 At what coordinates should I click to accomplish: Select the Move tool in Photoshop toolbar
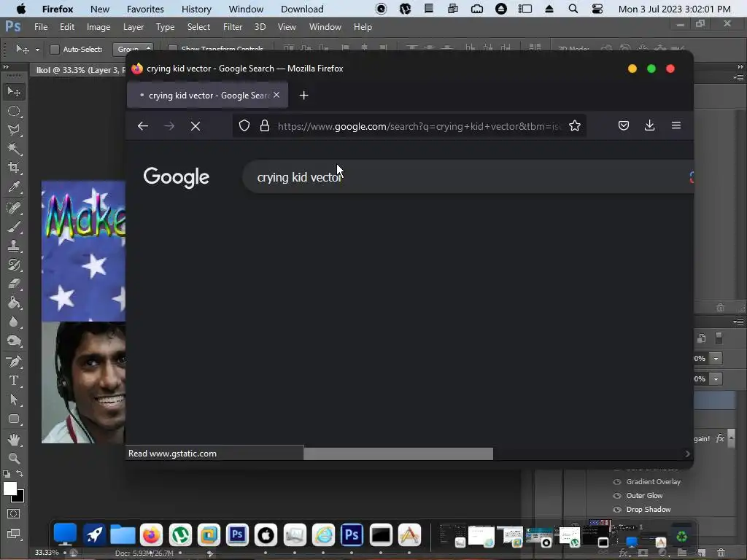pos(14,91)
